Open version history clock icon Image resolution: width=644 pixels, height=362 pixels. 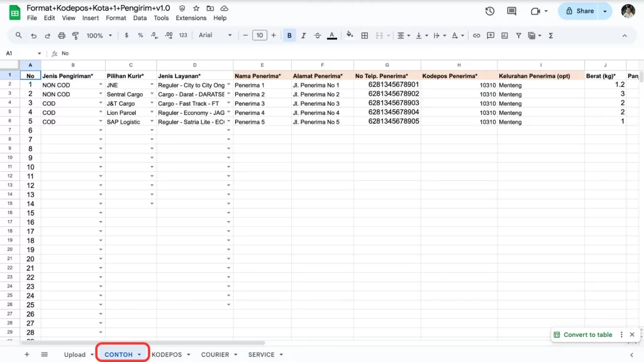[490, 11]
